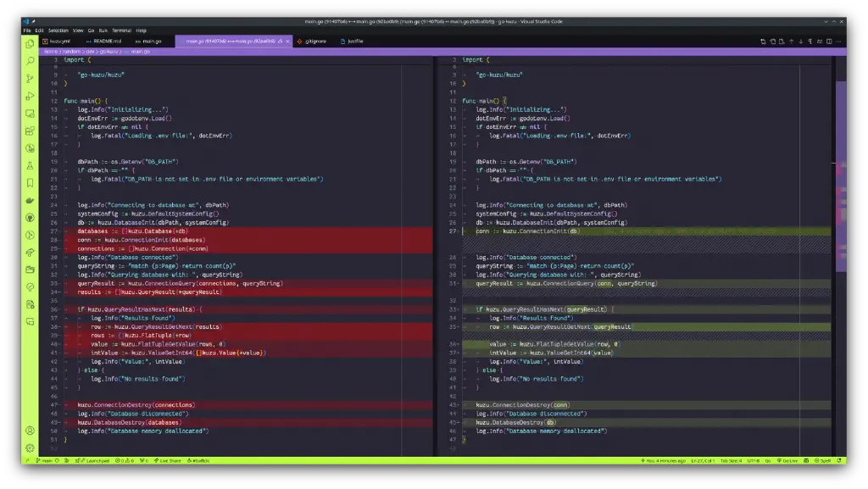This screenshot has width=868, height=489.
Task: Toggle inline diff view book icon
Action: point(820,42)
